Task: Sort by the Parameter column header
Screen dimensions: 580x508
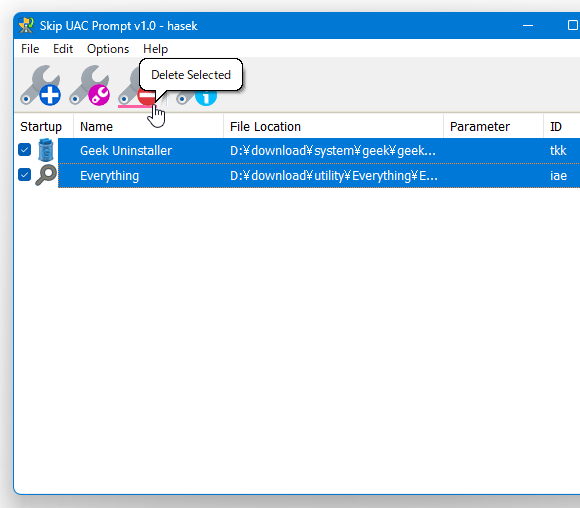Action: pyautogui.click(x=493, y=127)
